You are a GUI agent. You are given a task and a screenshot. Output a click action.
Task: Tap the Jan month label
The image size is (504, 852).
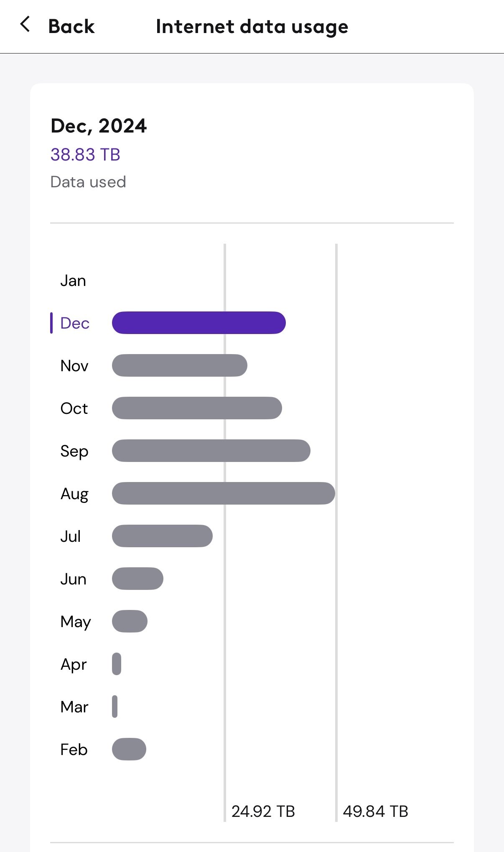coord(73,281)
